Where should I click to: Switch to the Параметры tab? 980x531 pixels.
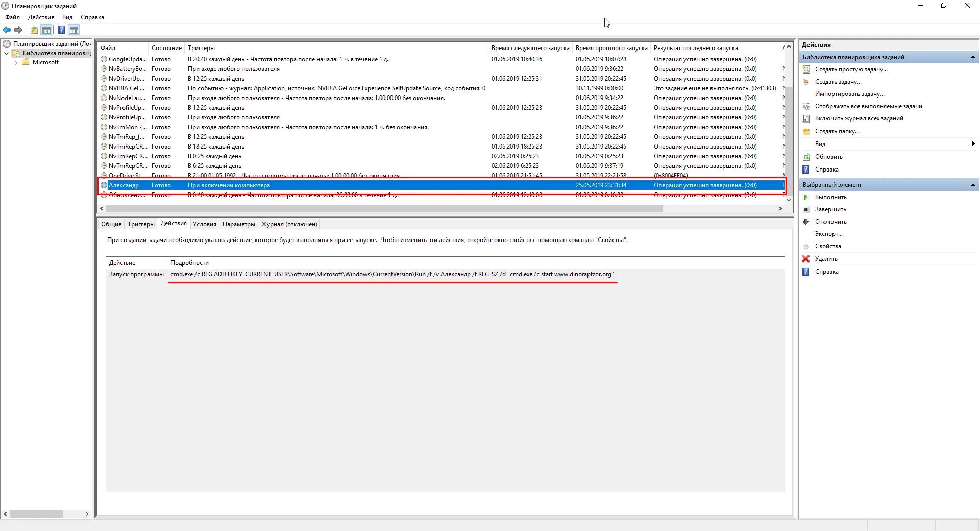point(239,224)
